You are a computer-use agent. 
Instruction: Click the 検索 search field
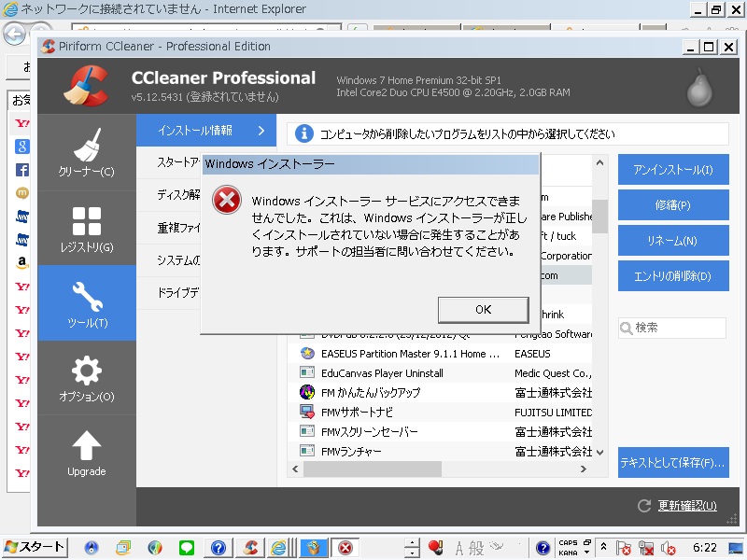point(672,328)
